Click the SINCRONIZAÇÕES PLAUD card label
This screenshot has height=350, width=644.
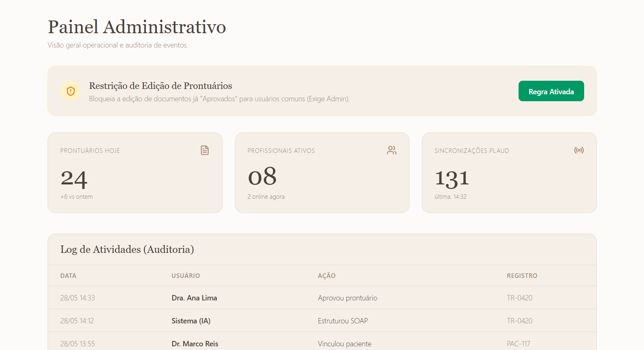tap(472, 151)
